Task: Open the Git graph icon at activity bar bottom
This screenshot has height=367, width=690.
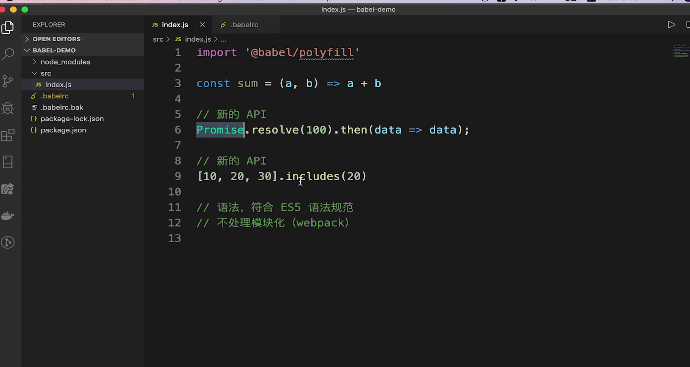Action: coord(7,242)
